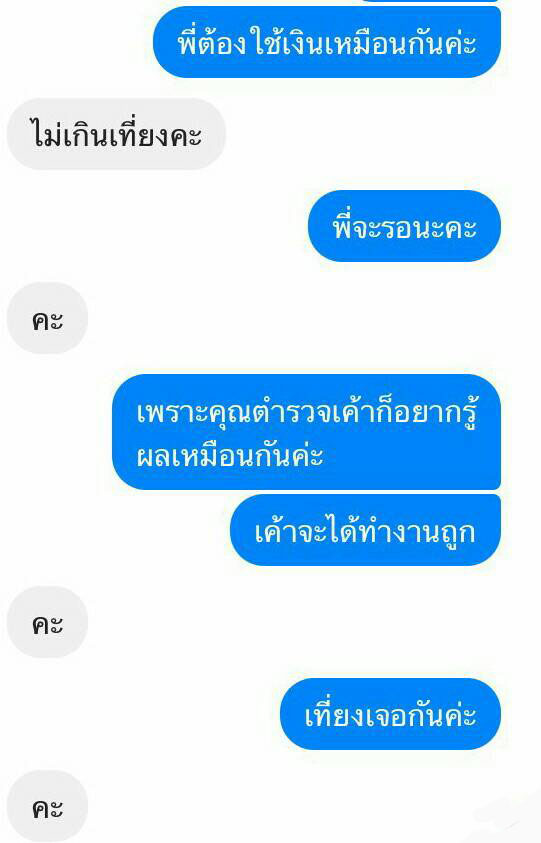Select the two-line message mentioning 'คุณตำรวจ'
541x843 pixels.
[307, 432]
